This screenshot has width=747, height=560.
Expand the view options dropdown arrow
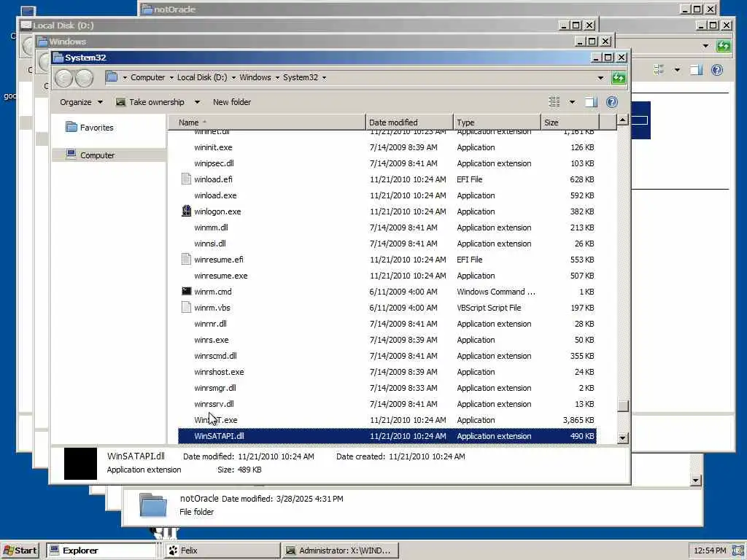[572, 102]
